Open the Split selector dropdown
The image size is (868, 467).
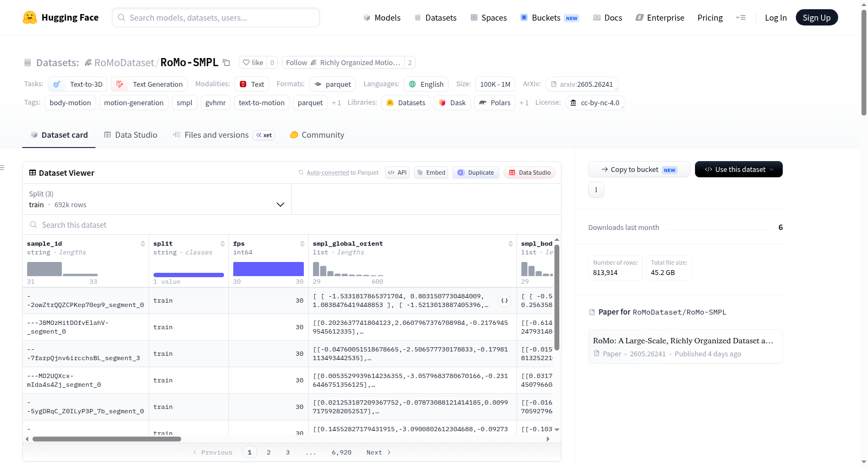157,199
